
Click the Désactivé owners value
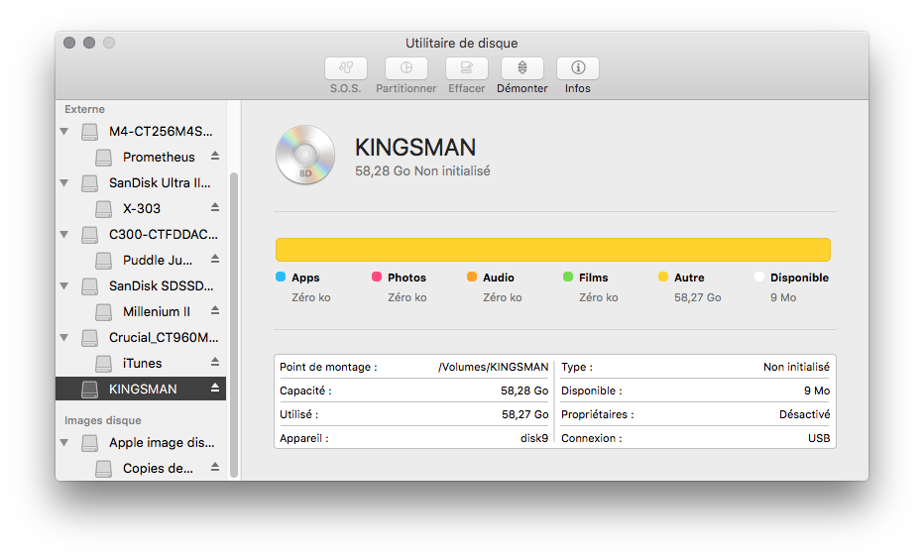coord(804,414)
